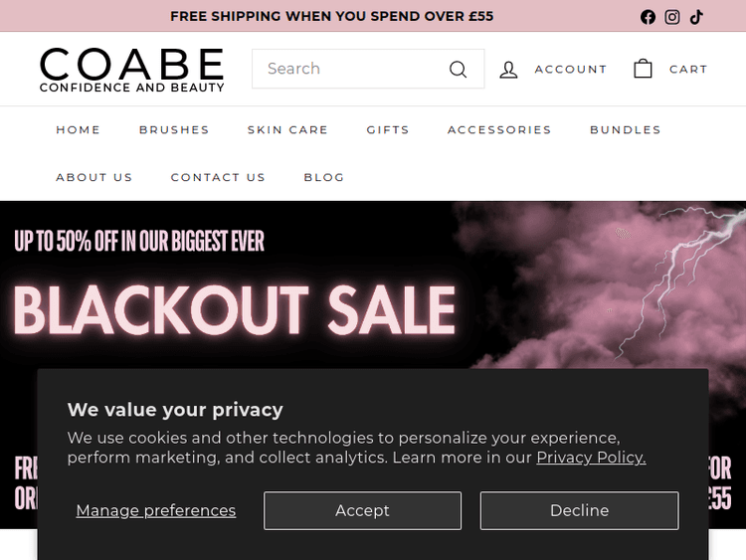Open the Contact Us page
The image size is (746, 560).
tap(218, 177)
